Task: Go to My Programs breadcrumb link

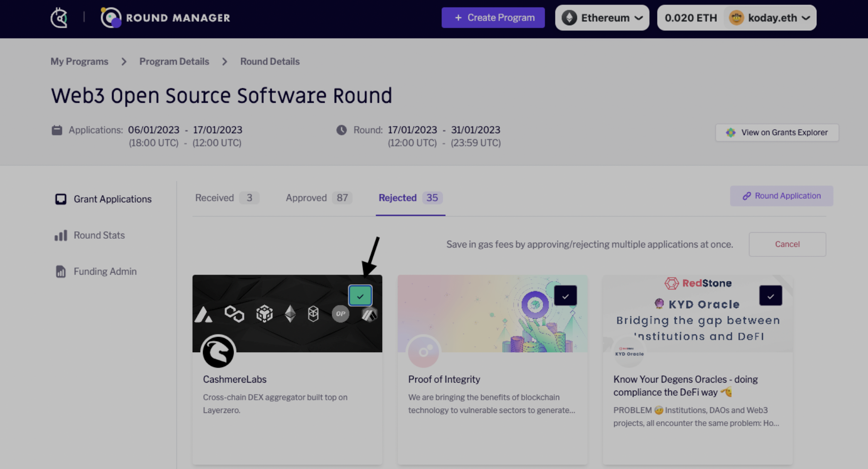Action: pyautogui.click(x=79, y=62)
